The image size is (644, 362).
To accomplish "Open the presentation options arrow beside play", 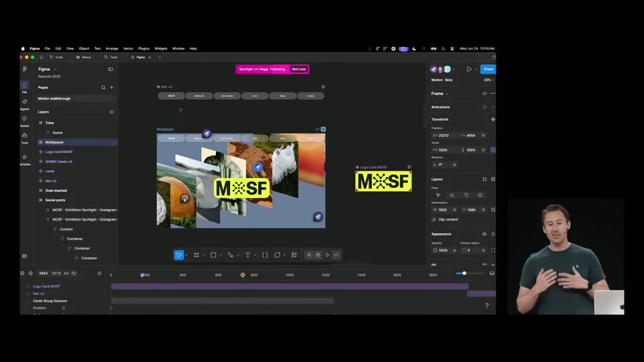I will (476, 69).
